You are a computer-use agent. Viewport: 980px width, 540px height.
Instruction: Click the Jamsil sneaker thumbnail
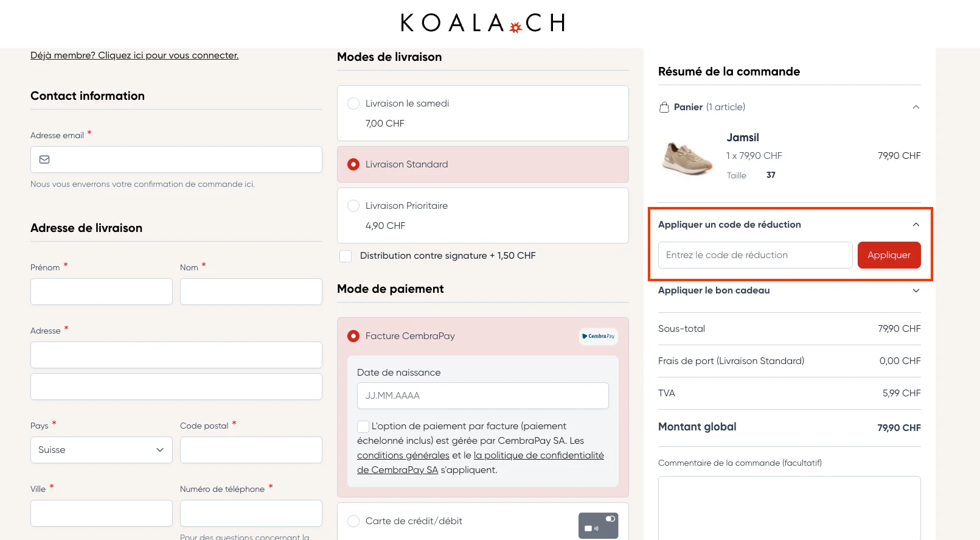click(687, 157)
